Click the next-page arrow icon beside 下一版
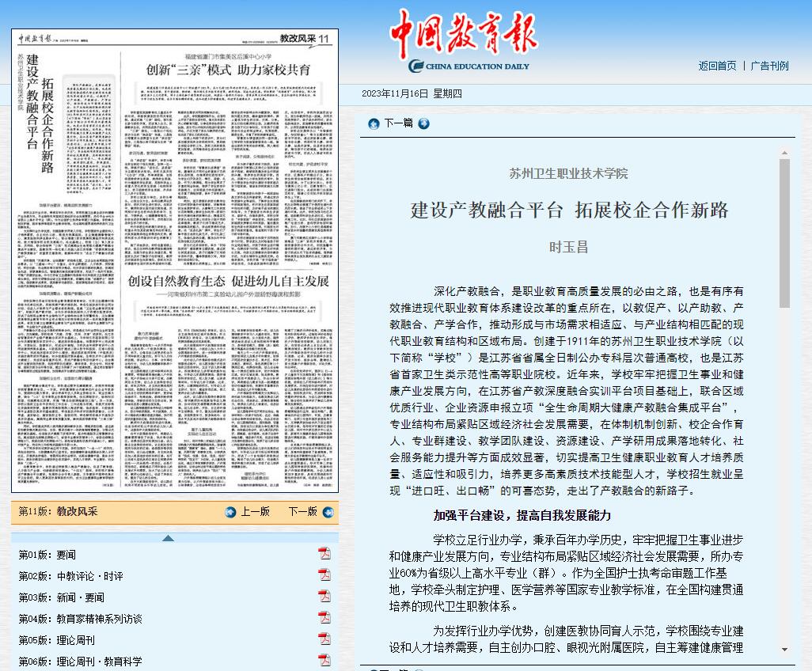This screenshot has height=671, width=812. [328, 512]
